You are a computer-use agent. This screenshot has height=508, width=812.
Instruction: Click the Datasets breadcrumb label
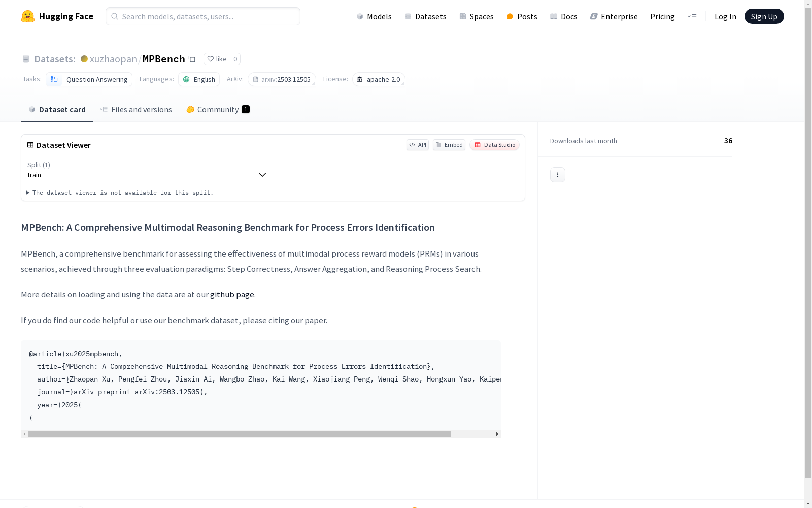pos(54,59)
